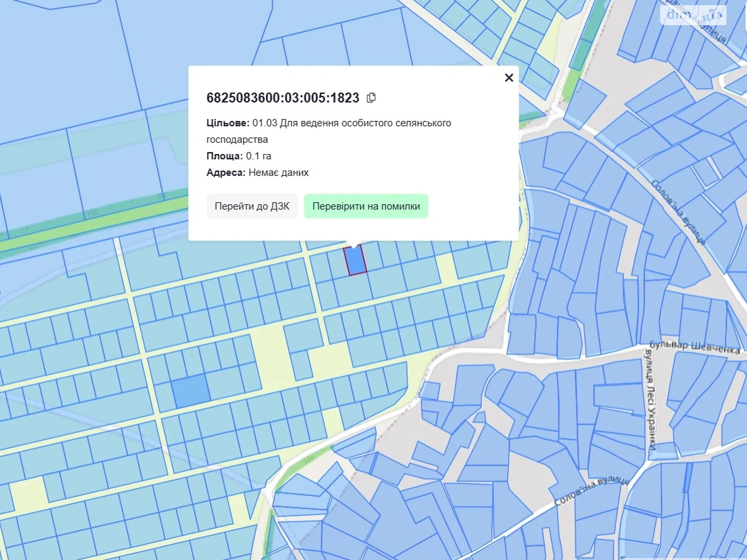Click the 'Цільове: 01.03' purpose text
The height and width of the screenshot is (560, 747).
click(329, 131)
